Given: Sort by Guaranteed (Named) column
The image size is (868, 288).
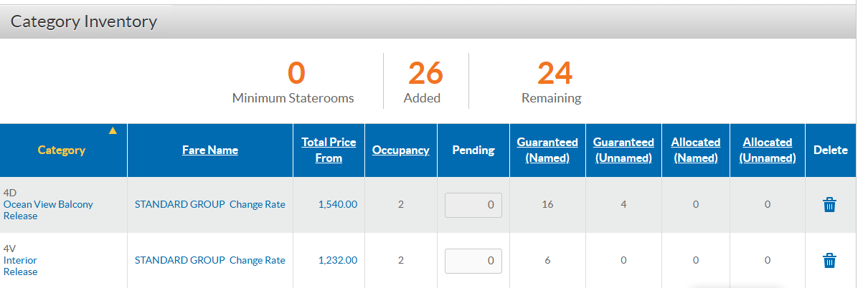Looking at the screenshot, I should 547,150.
